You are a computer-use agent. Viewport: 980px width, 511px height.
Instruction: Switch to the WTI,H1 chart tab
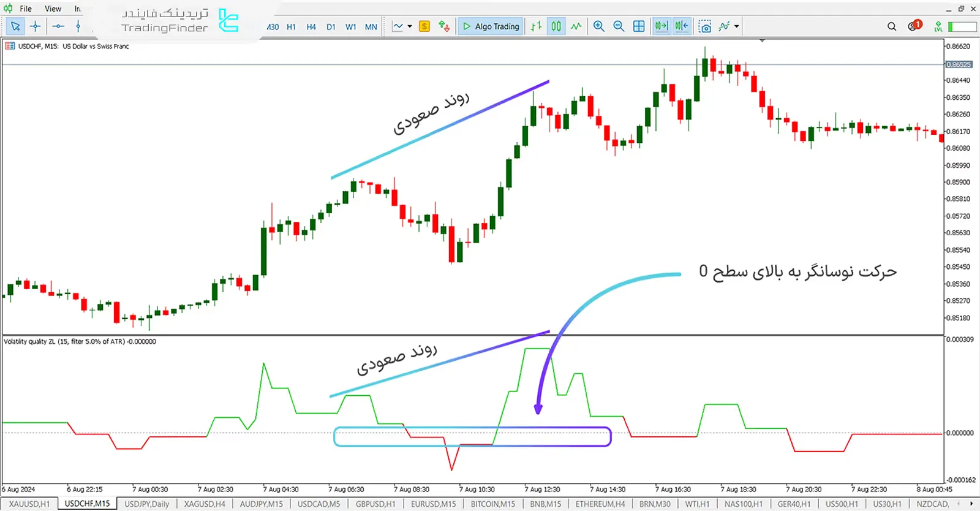[697, 504]
